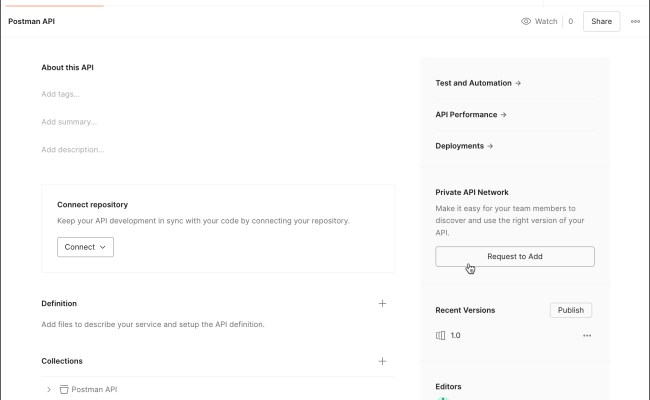Click the Add description field

(x=73, y=150)
